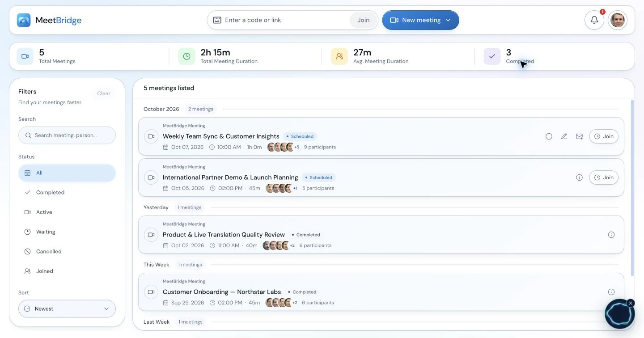Click the Total Meetings camera icon
The image size is (644, 338).
click(x=25, y=56)
